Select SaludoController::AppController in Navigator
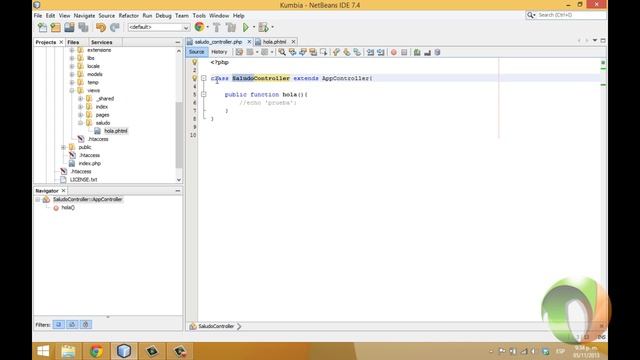This screenshot has width=640, height=360. pos(88,199)
